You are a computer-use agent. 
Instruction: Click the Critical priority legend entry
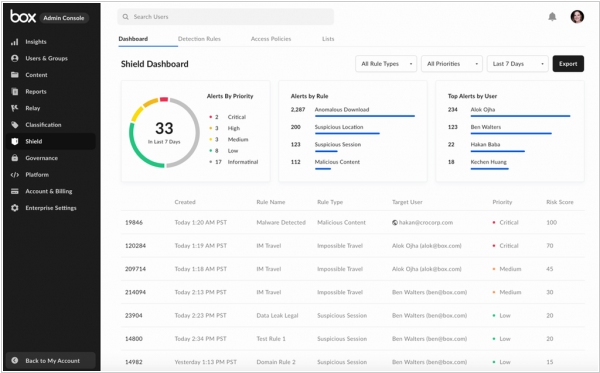tap(228, 117)
